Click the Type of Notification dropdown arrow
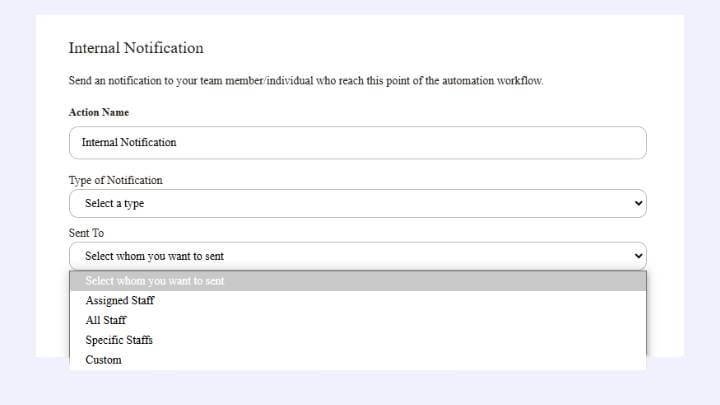The height and width of the screenshot is (405, 720). 639,204
